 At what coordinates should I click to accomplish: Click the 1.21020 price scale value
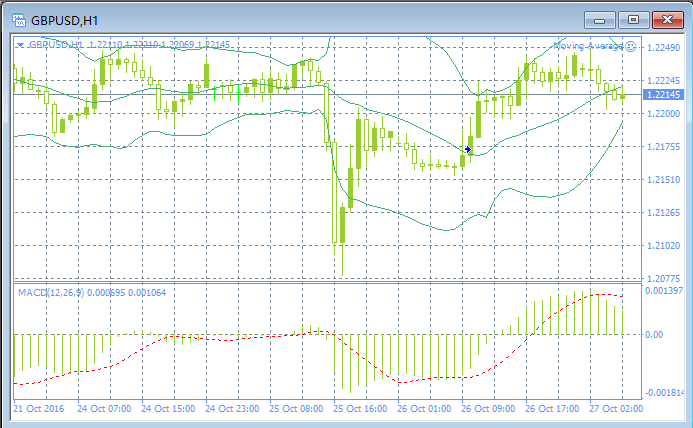pyautogui.click(x=663, y=246)
